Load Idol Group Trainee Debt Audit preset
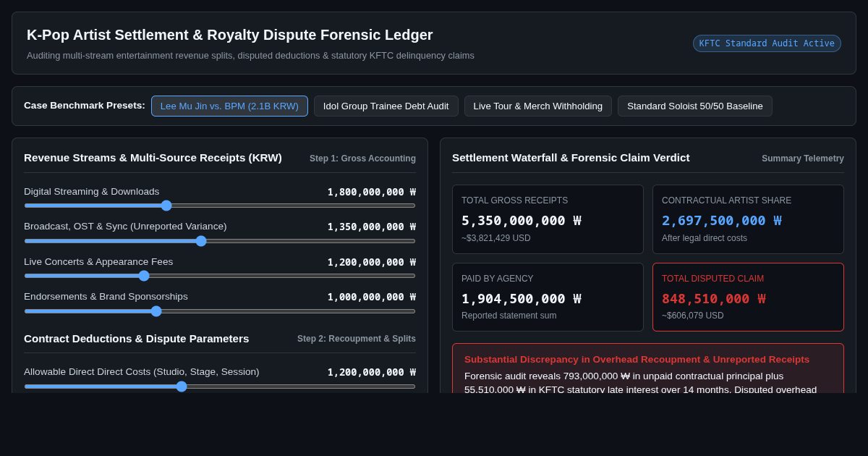Viewport: 868px width, 456px height. [386, 106]
